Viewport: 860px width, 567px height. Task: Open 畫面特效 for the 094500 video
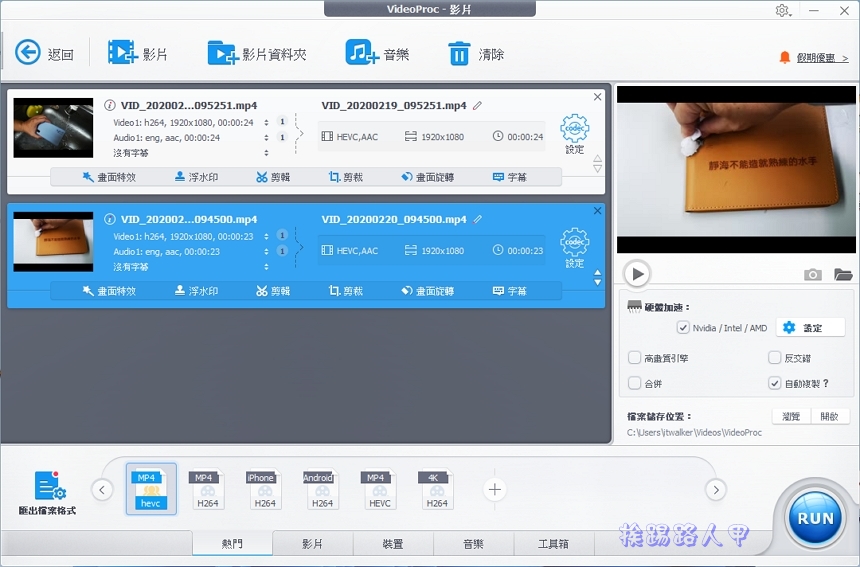(109, 291)
